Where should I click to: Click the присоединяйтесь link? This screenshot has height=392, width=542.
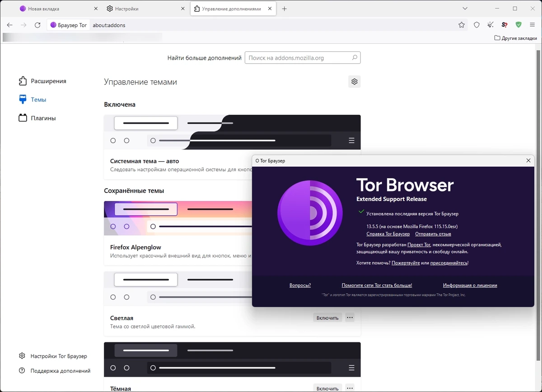449,263
